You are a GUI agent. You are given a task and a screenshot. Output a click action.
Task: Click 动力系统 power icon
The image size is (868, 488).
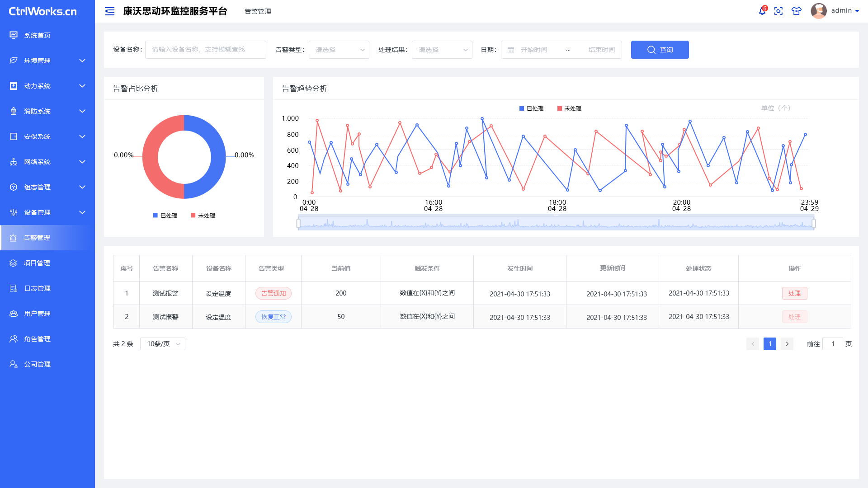(14, 86)
